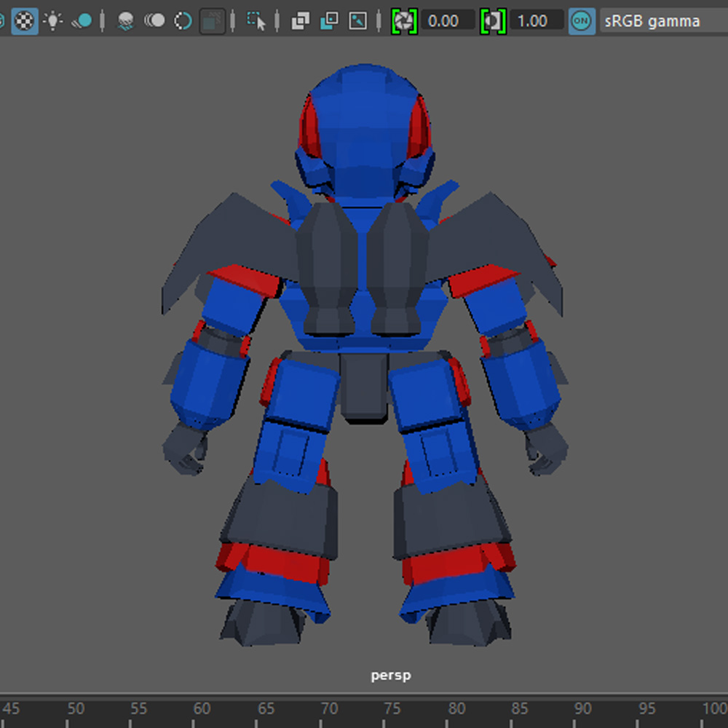
Task: Enable X-Ray Active Components icon
Action: tap(329, 21)
